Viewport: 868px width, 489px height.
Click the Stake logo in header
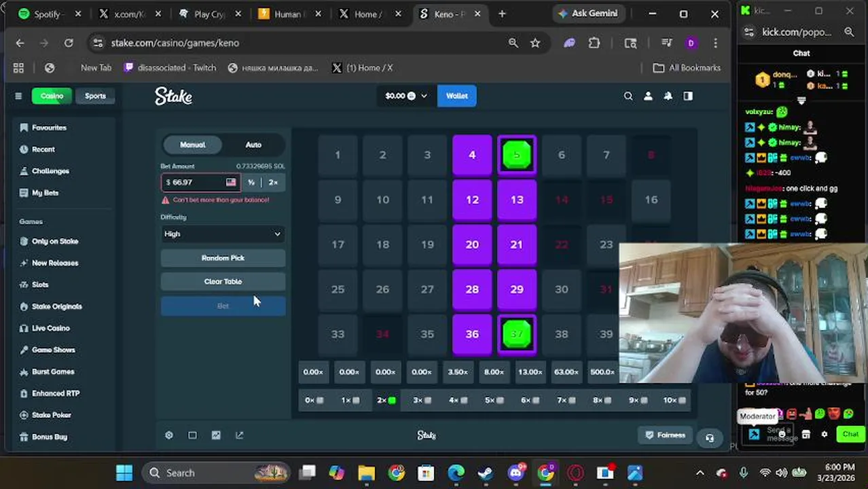173,96
